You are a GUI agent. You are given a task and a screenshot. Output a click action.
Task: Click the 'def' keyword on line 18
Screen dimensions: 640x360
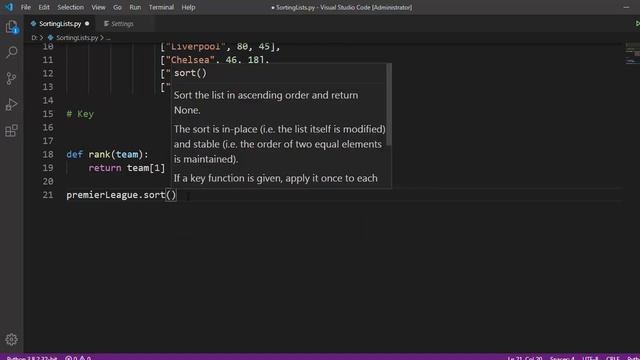(x=74, y=154)
